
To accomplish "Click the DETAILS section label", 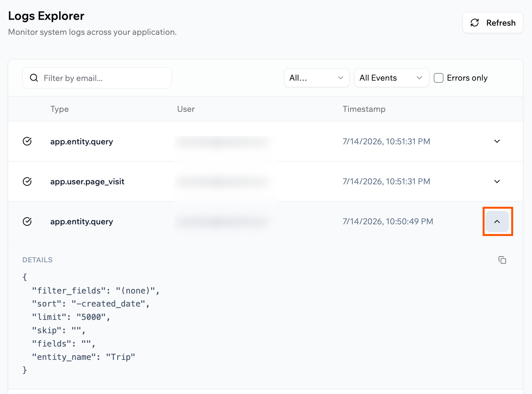I will click(37, 260).
